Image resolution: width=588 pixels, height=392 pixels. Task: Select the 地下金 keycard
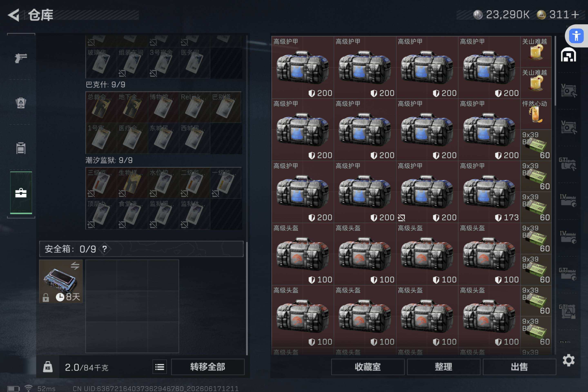(x=133, y=107)
